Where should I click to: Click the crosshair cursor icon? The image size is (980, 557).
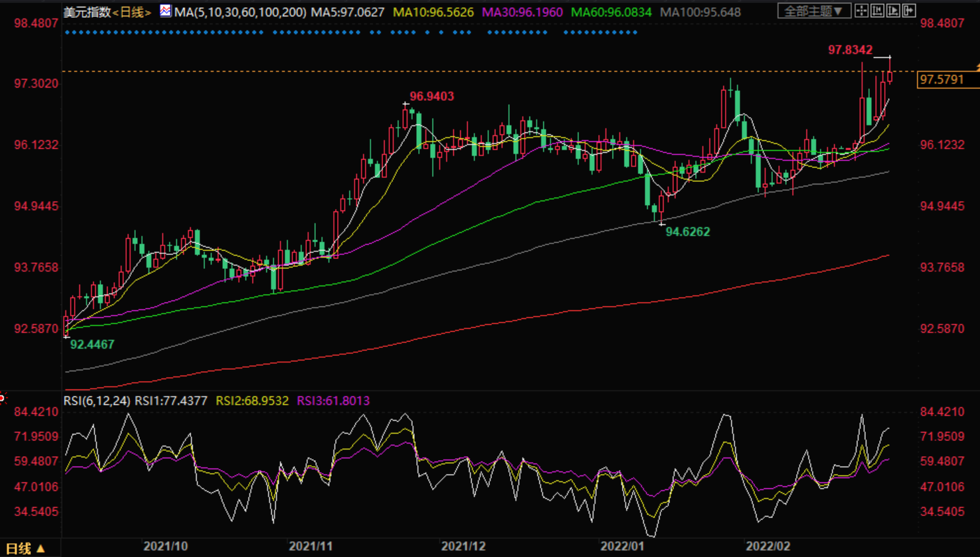tap(861, 11)
